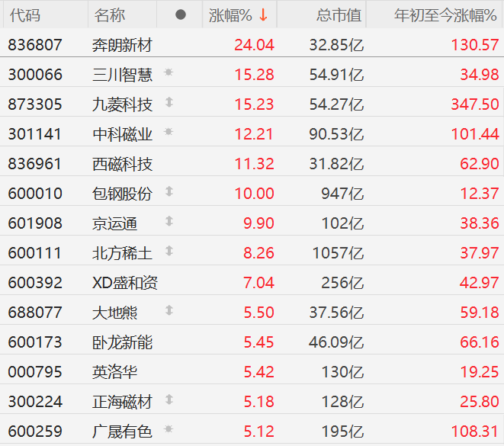
Task: Click stock code 873305
Action: pyautogui.click(x=35, y=104)
